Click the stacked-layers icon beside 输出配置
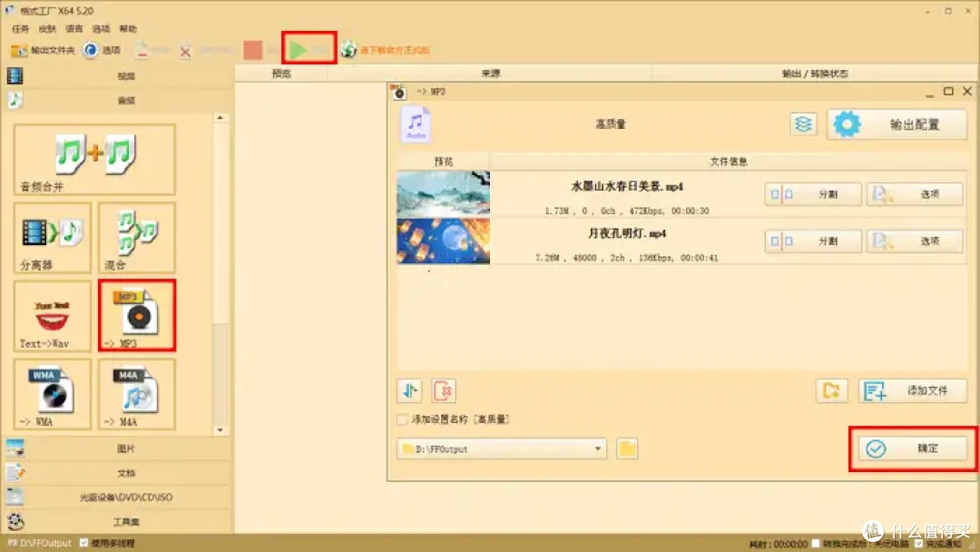 point(803,123)
